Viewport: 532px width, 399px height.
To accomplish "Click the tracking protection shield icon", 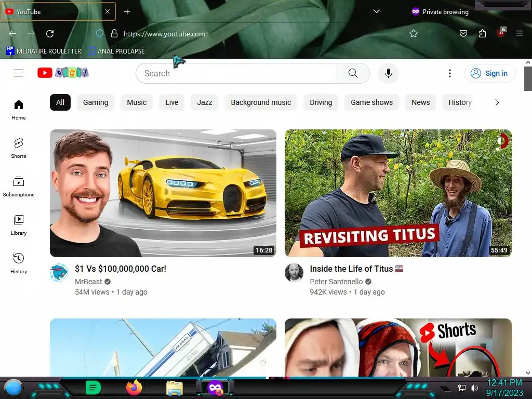I will pyautogui.click(x=99, y=34).
